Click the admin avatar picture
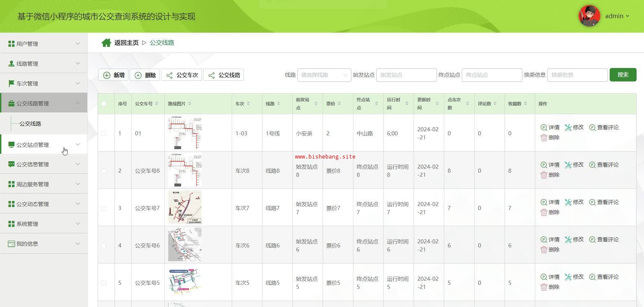This screenshot has width=644, height=307. click(589, 16)
